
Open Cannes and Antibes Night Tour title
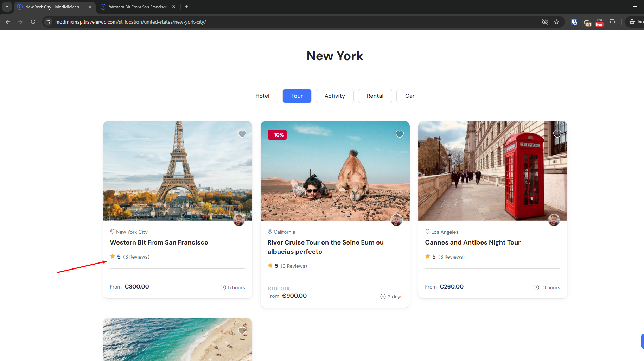pyautogui.click(x=473, y=242)
